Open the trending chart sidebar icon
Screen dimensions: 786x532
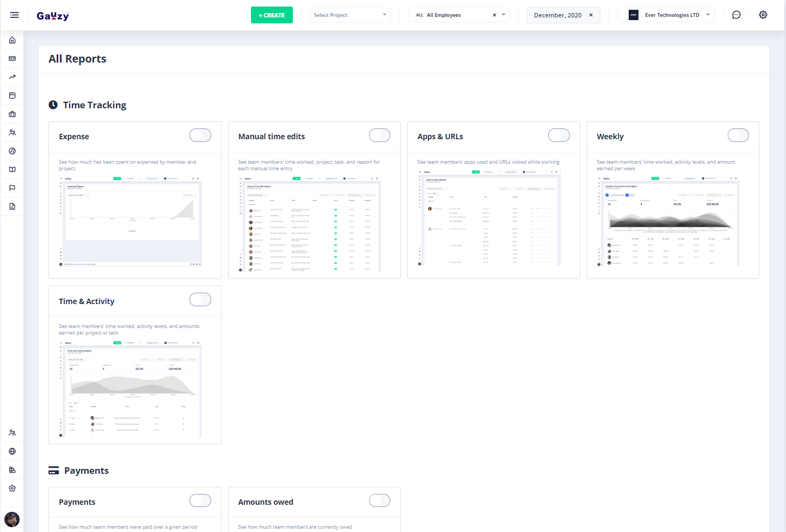point(12,77)
